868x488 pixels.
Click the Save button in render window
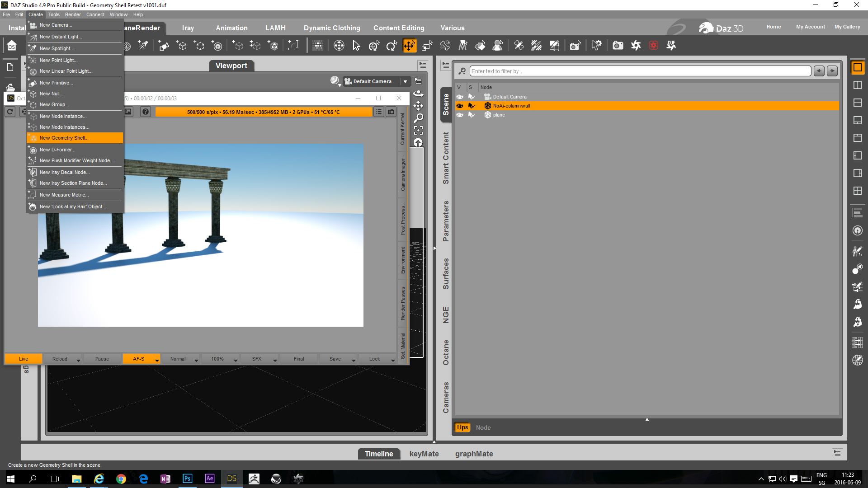click(x=335, y=359)
